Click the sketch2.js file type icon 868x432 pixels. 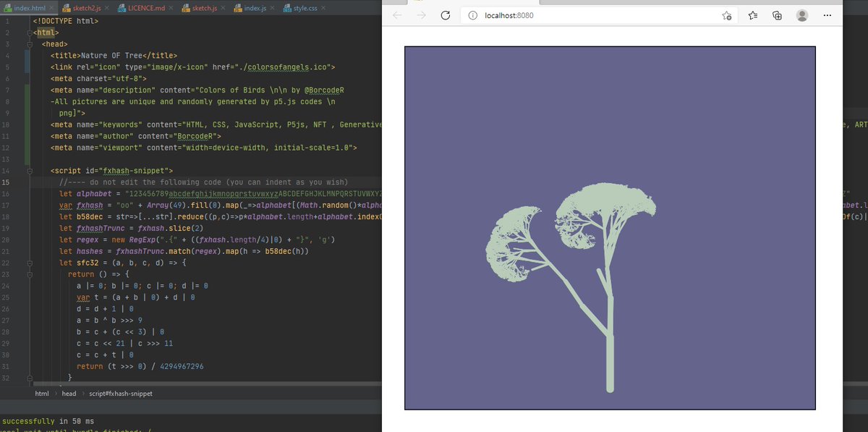point(67,8)
